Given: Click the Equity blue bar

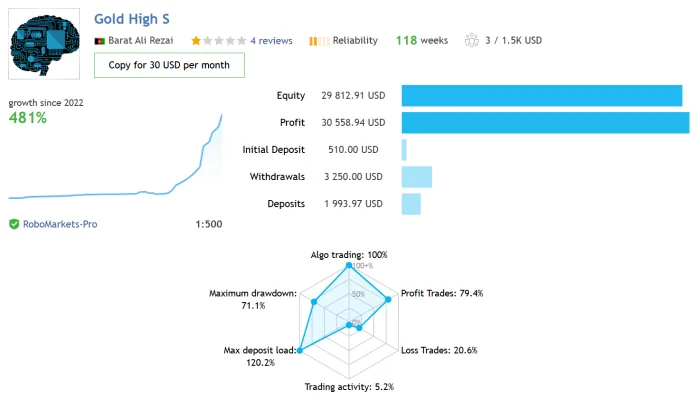Looking at the screenshot, I should coord(542,96).
